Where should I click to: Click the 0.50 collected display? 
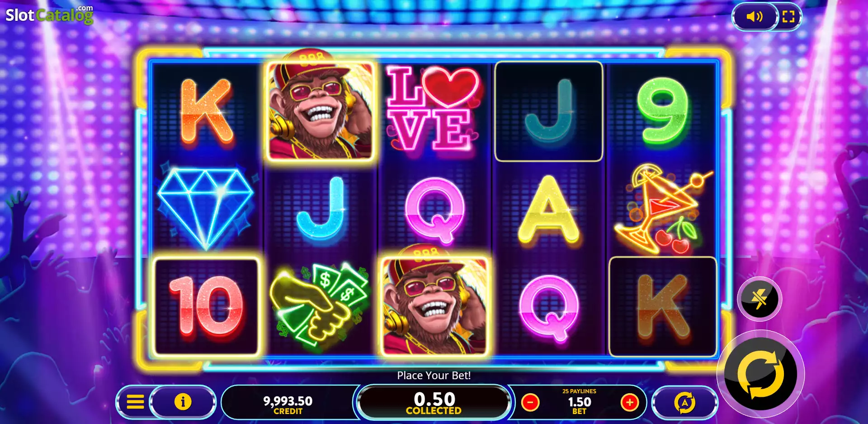[434, 402]
